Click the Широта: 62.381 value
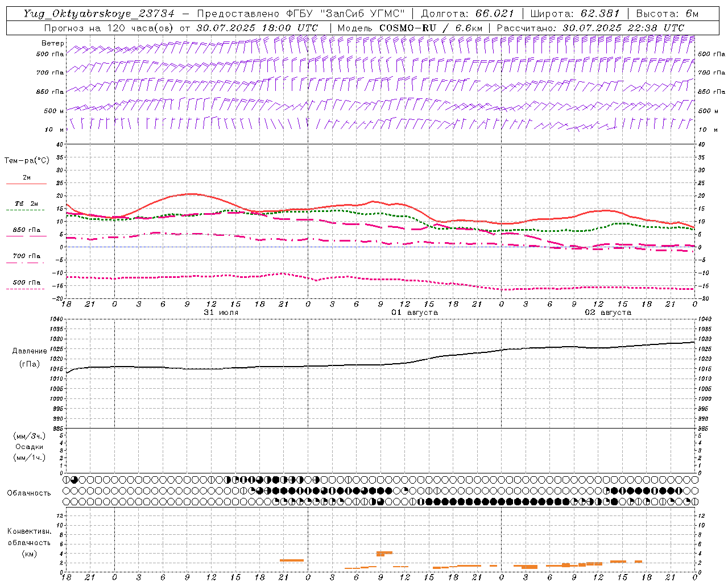This screenshot has width=728, height=582. coord(574,14)
